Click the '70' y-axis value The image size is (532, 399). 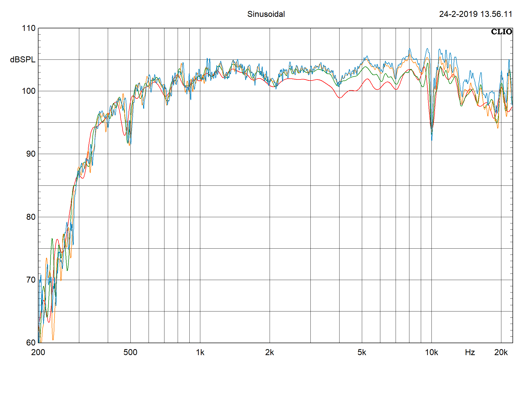[31, 280]
